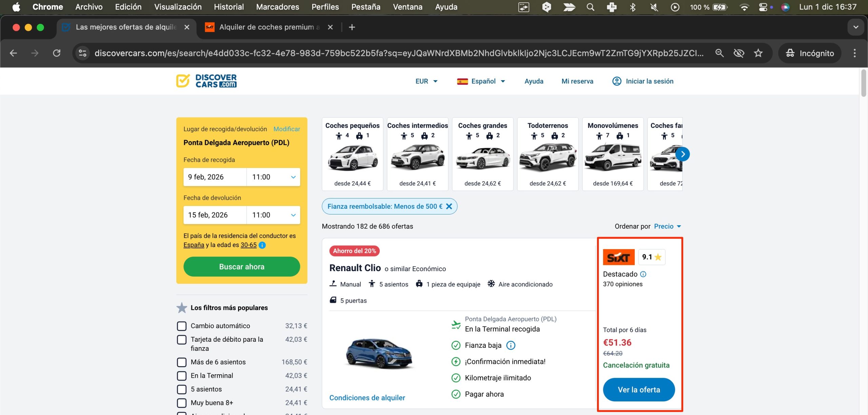Click the bookmark star in address bar

758,53
